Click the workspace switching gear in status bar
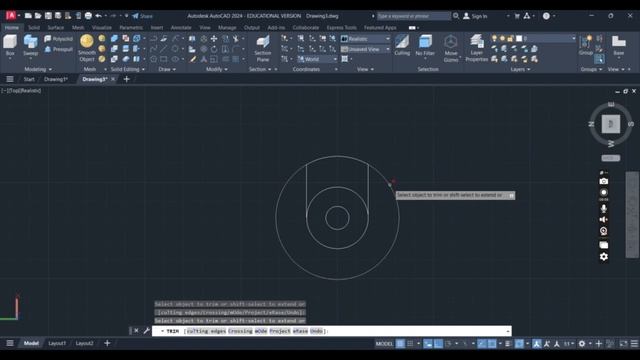 [x=582, y=344]
